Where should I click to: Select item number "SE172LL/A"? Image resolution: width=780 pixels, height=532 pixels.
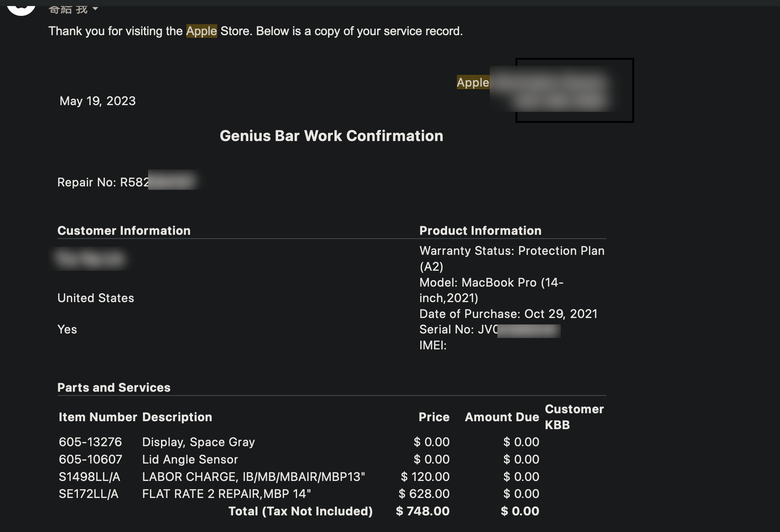coord(89,493)
